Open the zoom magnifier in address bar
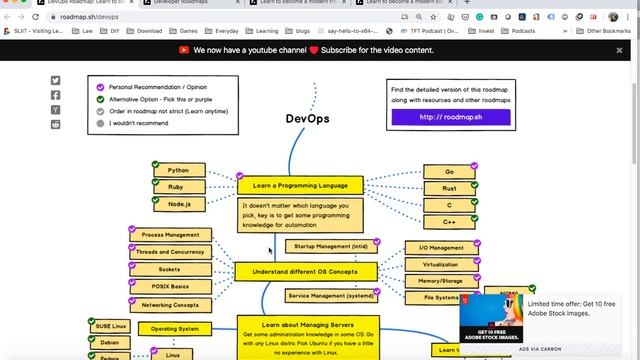This screenshot has height=360, width=640. pyautogui.click(x=419, y=17)
